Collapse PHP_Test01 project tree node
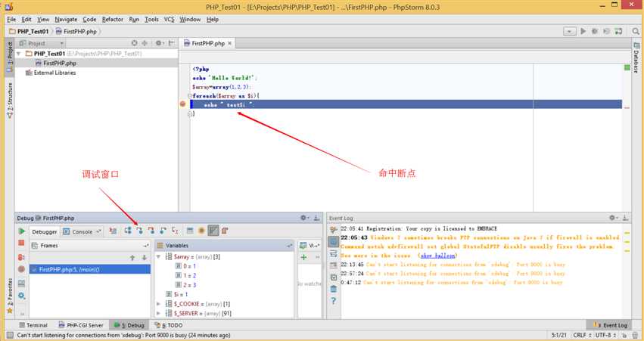644x341 pixels. pos(18,54)
